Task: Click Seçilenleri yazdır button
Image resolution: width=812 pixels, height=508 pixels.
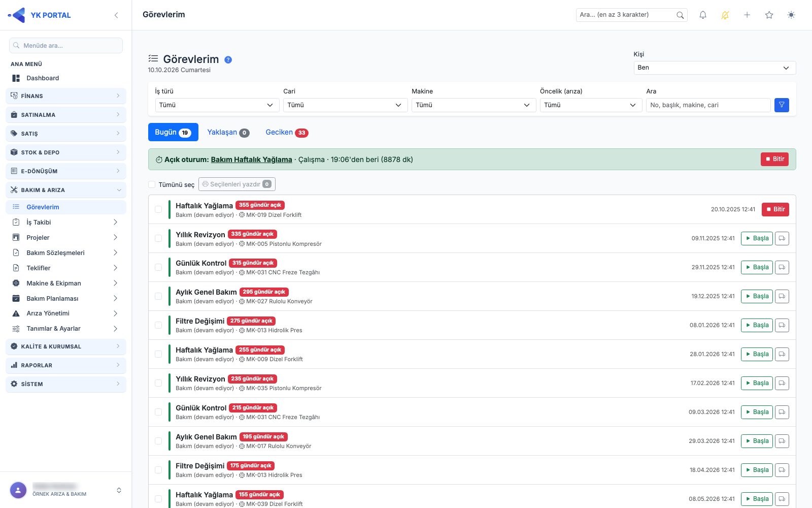Action: tap(237, 184)
